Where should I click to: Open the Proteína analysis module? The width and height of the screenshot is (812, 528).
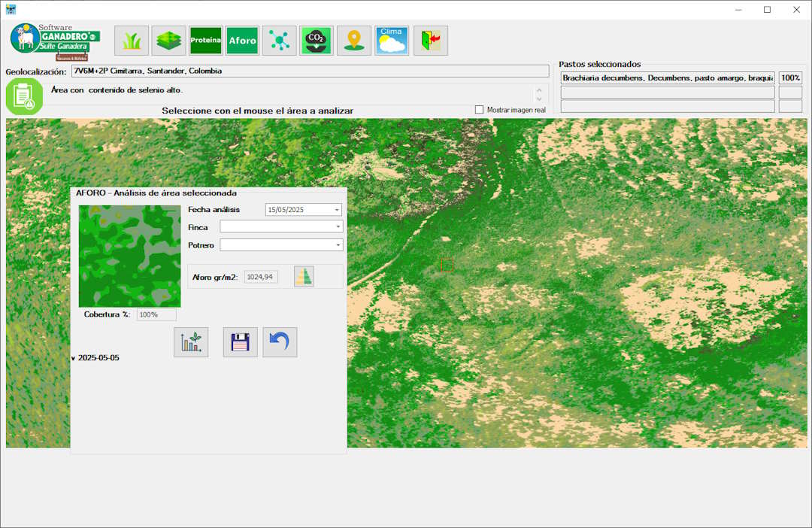[x=205, y=41]
